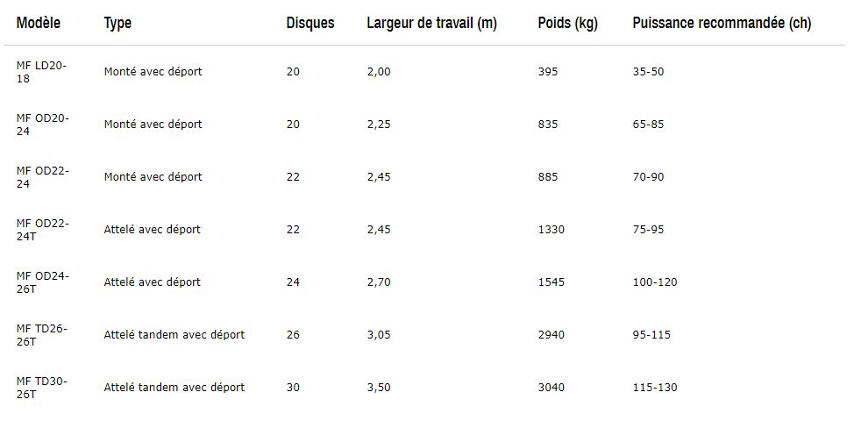Click the Type column header
The image size is (868, 428).
click(117, 24)
